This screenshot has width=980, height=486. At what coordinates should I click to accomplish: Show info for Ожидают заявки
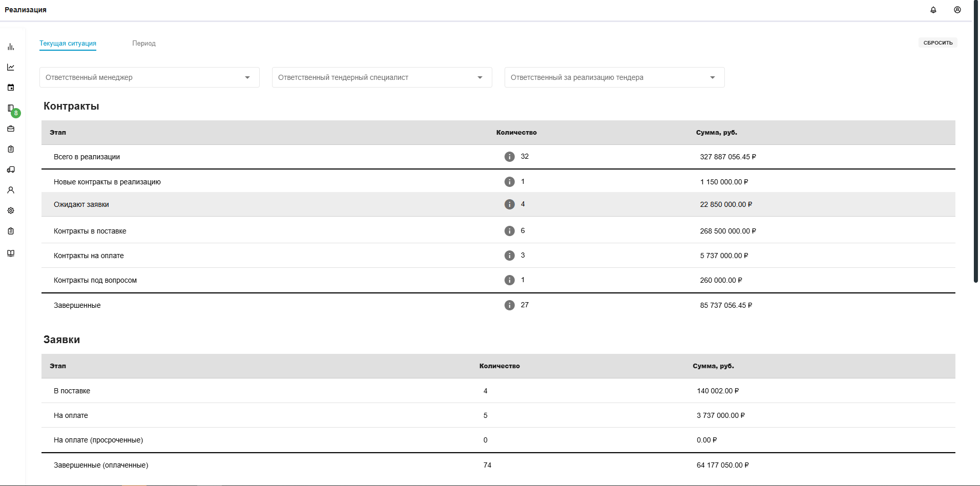point(509,204)
